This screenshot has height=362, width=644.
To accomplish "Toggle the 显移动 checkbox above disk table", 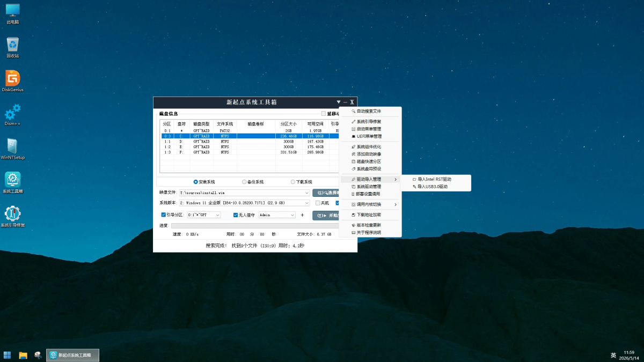I will point(323,114).
